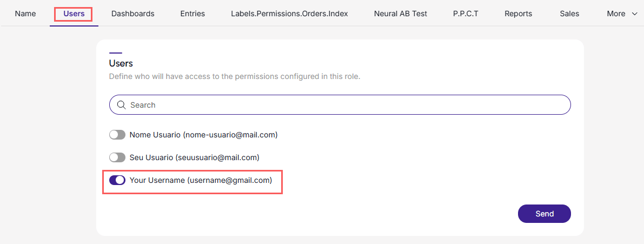
Task: Enable the Seu Usuario toggle
Action: pyautogui.click(x=117, y=157)
